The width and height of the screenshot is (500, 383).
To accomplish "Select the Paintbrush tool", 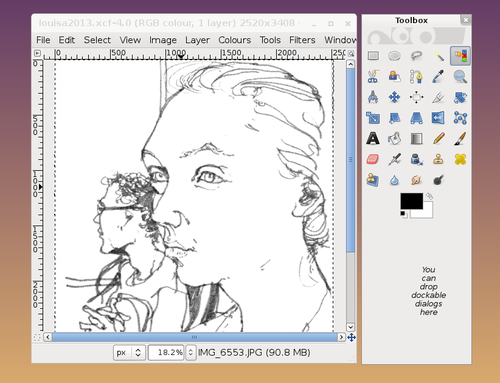I will [460, 138].
